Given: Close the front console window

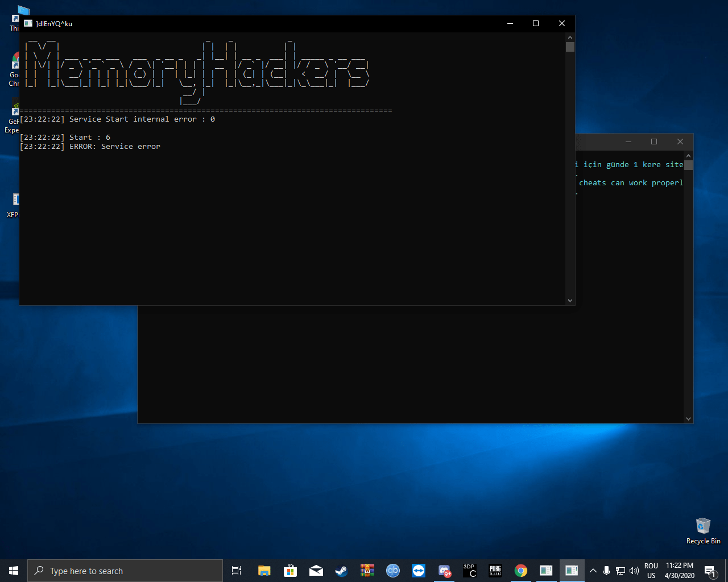Looking at the screenshot, I should (562, 23).
